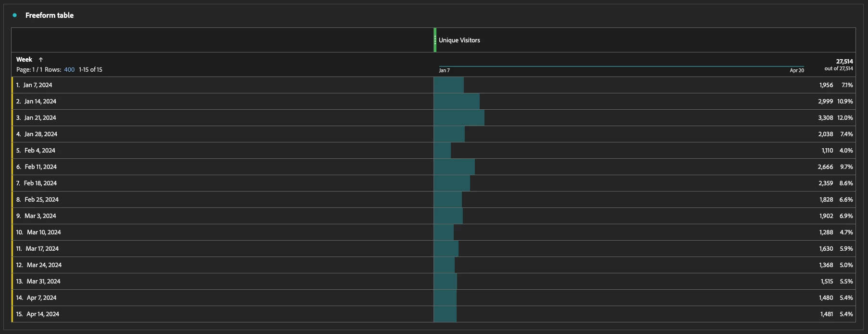
Task: Click the 1-15 of 15 row count
Action: 90,70
